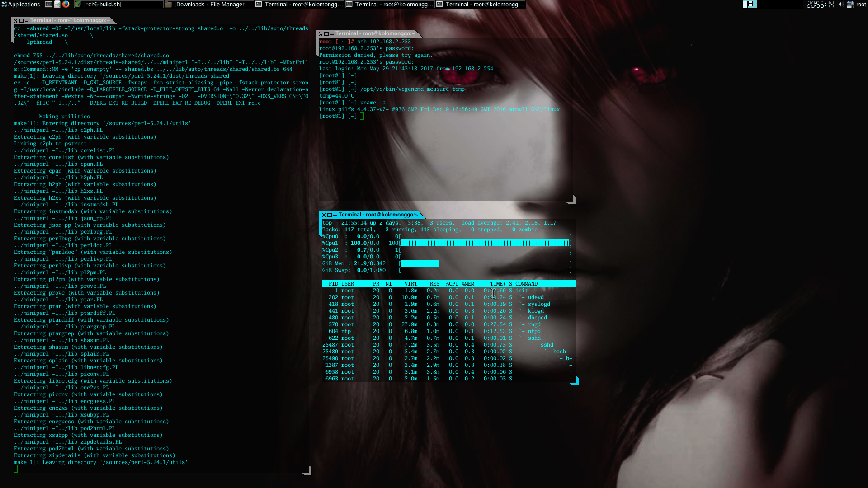The height and width of the screenshot is (488, 868).
Task: Close the perl build terminal window
Action: (15, 21)
